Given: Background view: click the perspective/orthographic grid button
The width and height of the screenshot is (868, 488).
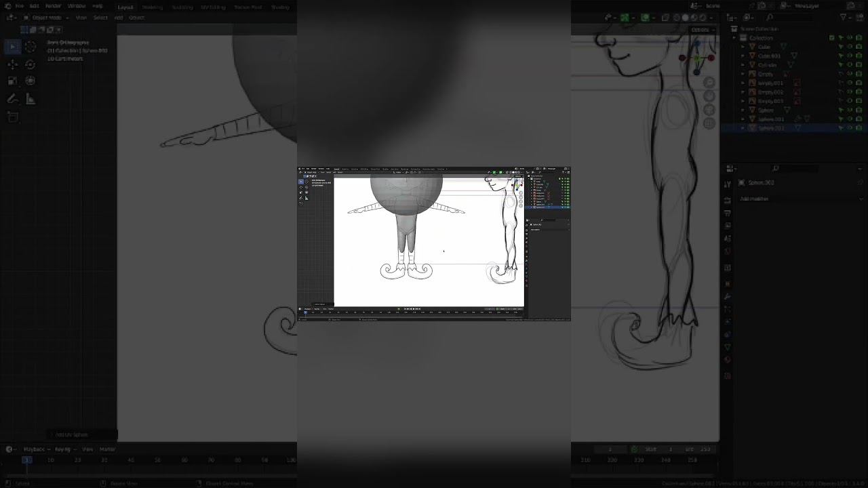Looking at the screenshot, I should coord(709,123).
